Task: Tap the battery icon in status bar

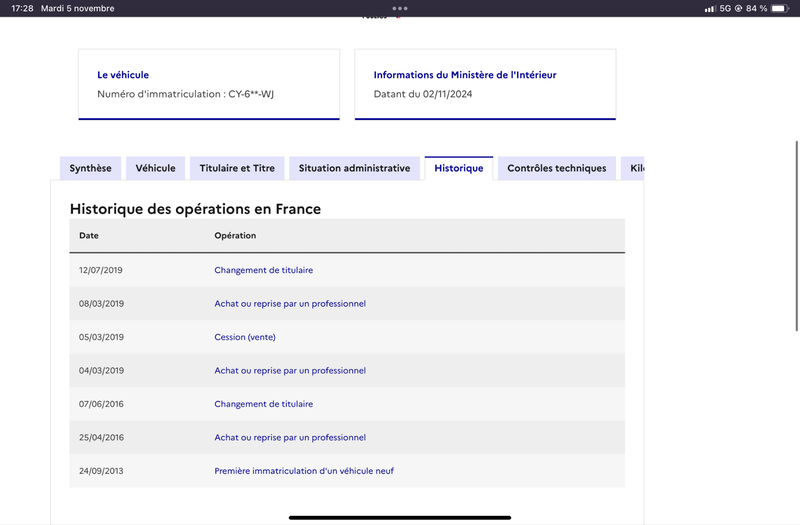Action: (780, 8)
